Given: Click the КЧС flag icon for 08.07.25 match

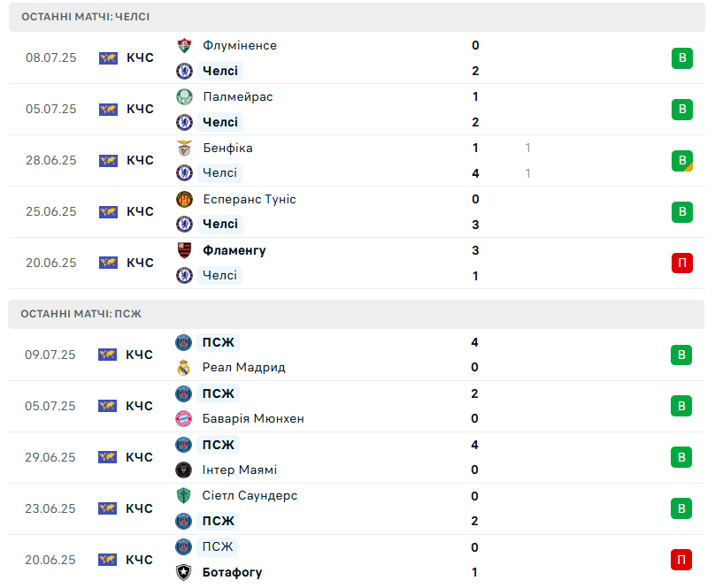Looking at the screenshot, I should tap(109, 57).
